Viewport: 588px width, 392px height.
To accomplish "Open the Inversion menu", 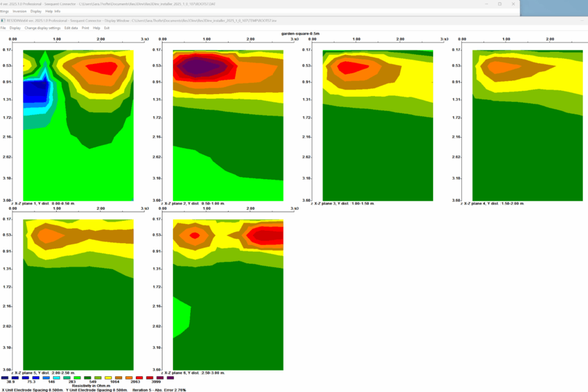I will (19, 11).
